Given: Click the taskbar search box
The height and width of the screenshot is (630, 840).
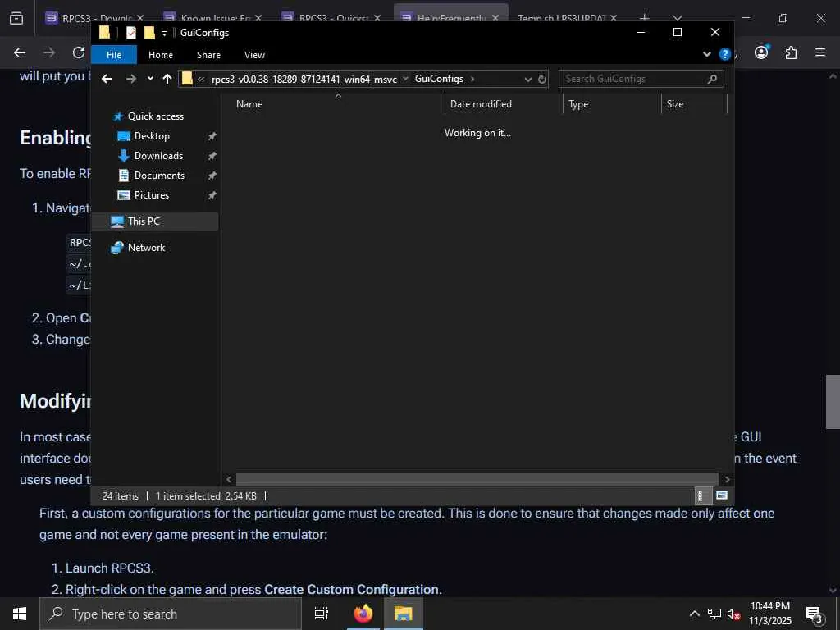Looking at the screenshot, I should pos(171,614).
